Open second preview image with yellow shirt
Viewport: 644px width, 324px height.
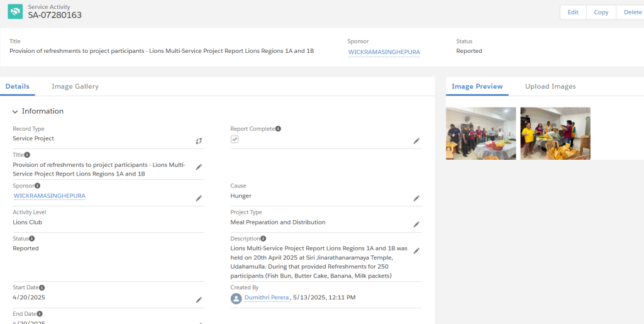[x=555, y=133]
